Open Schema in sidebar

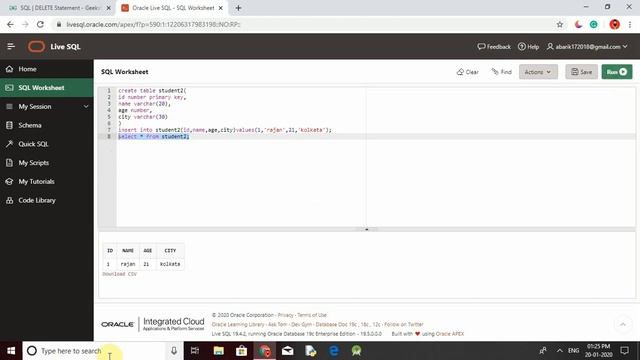tap(47, 125)
